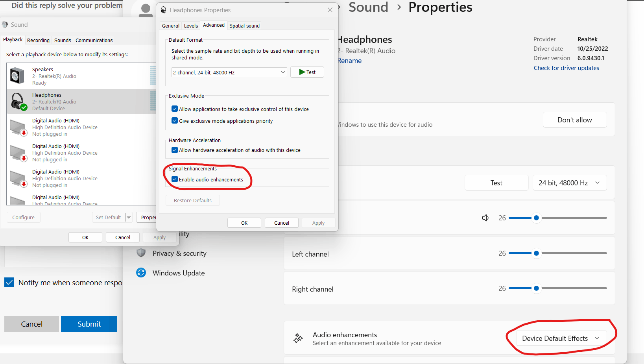Select the Playback tab in Sound window
644x364 pixels.
(13, 40)
